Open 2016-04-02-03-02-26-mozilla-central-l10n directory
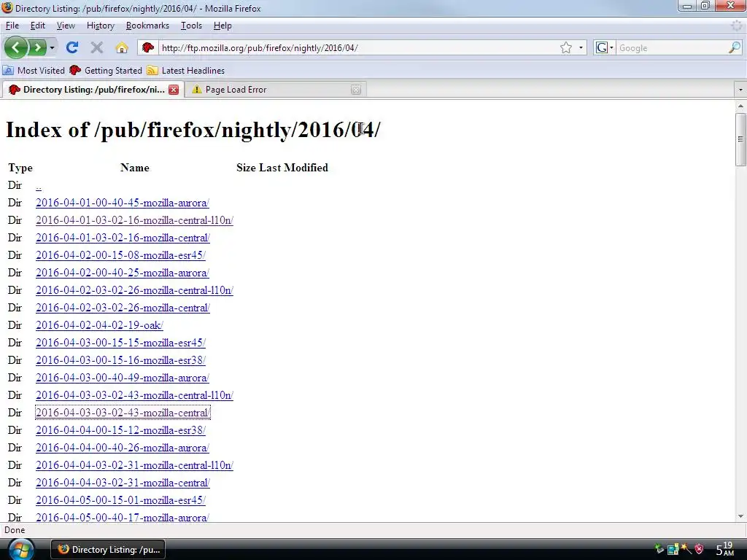Screen dimensions: 747x560 (134, 290)
